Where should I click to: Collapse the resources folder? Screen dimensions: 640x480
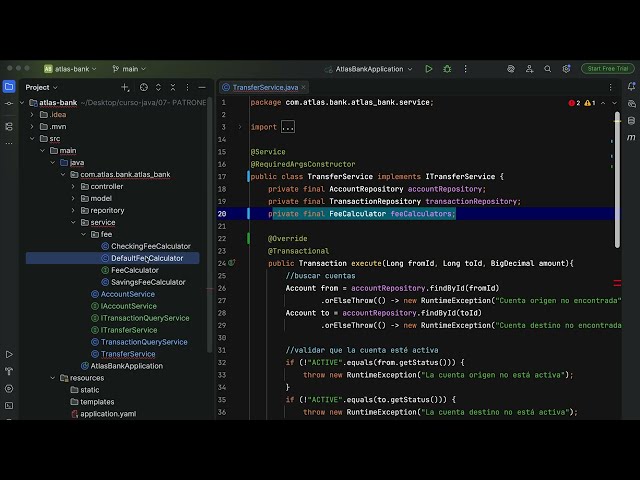tap(53, 378)
